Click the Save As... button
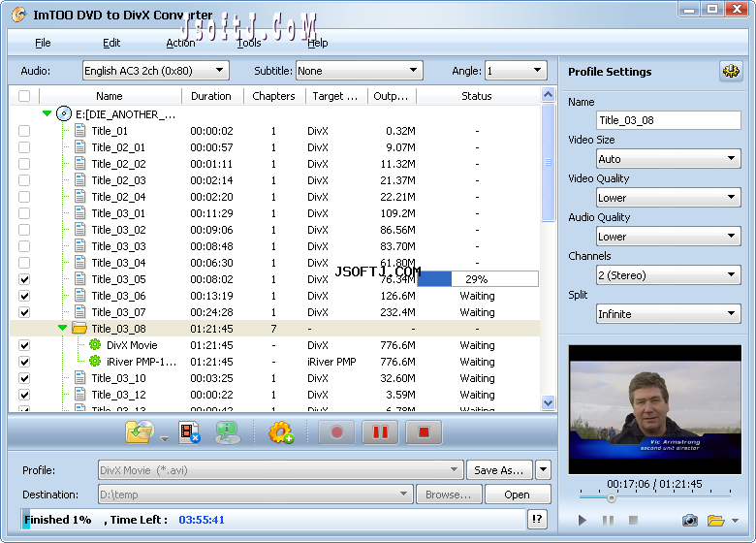Viewport: 756px width, 543px height. pos(499,469)
